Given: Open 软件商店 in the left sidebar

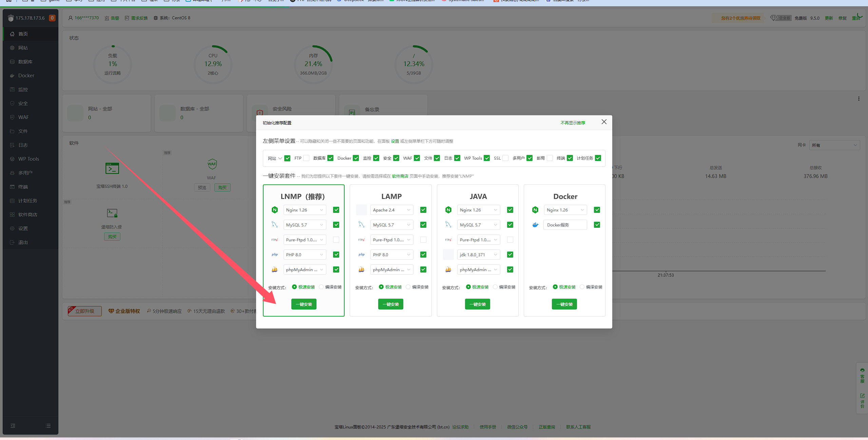Looking at the screenshot, I should (28, 215).
